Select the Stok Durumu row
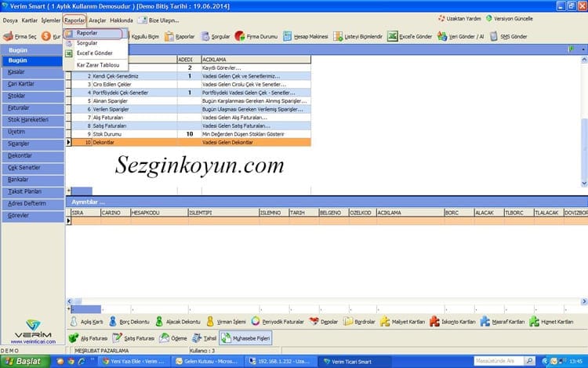The height and width of the screenshot is (368, 588). [191, 134]
